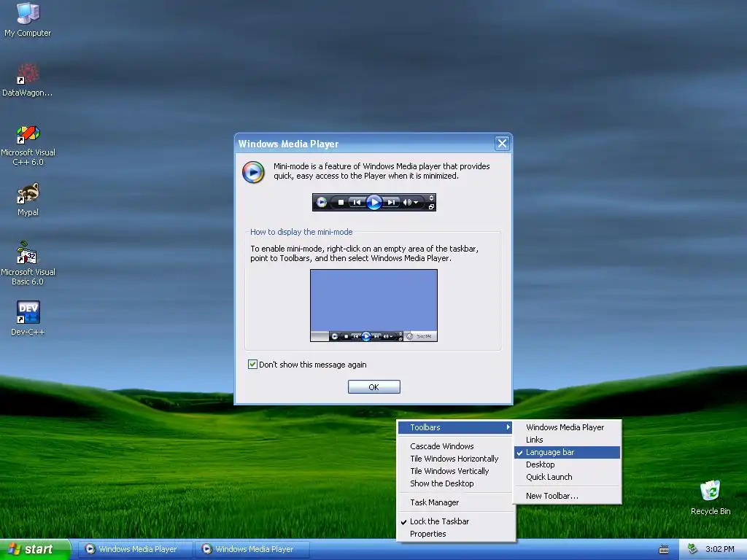Choose New Toolbar... from submenu
Image resolution: width=747 pixels, height=560 pixels.
click(567, 496)
